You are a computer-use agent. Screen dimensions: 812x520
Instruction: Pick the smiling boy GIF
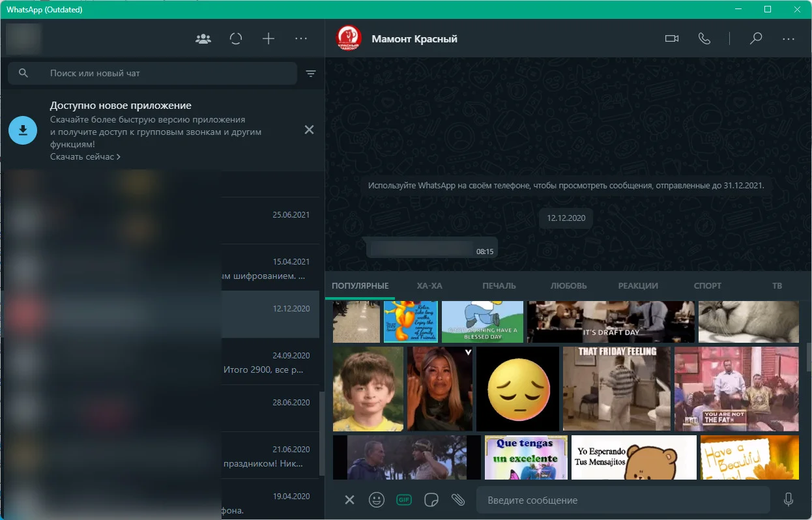(x=368, y=389)
